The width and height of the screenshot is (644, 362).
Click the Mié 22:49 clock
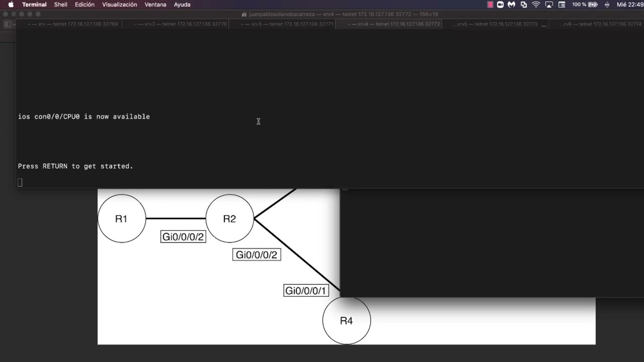click(630, 5)
